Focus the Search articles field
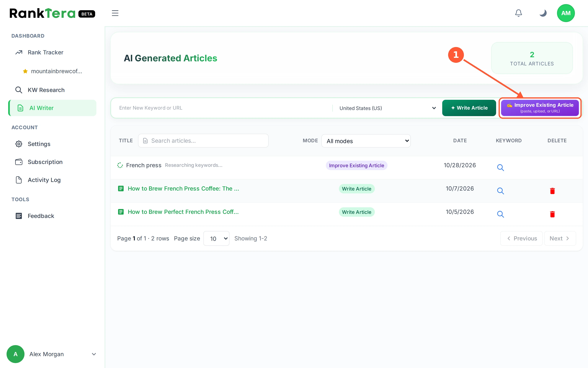The image size is (588, 368). 203,141
